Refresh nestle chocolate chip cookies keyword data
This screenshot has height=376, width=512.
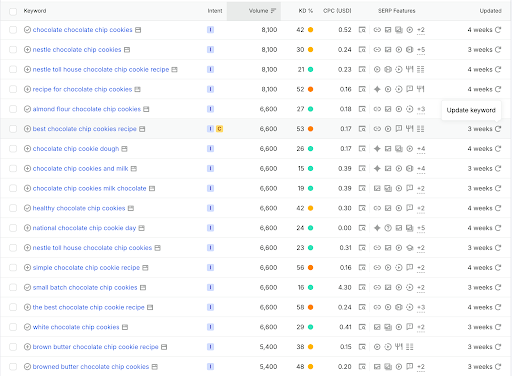(498, 50)
